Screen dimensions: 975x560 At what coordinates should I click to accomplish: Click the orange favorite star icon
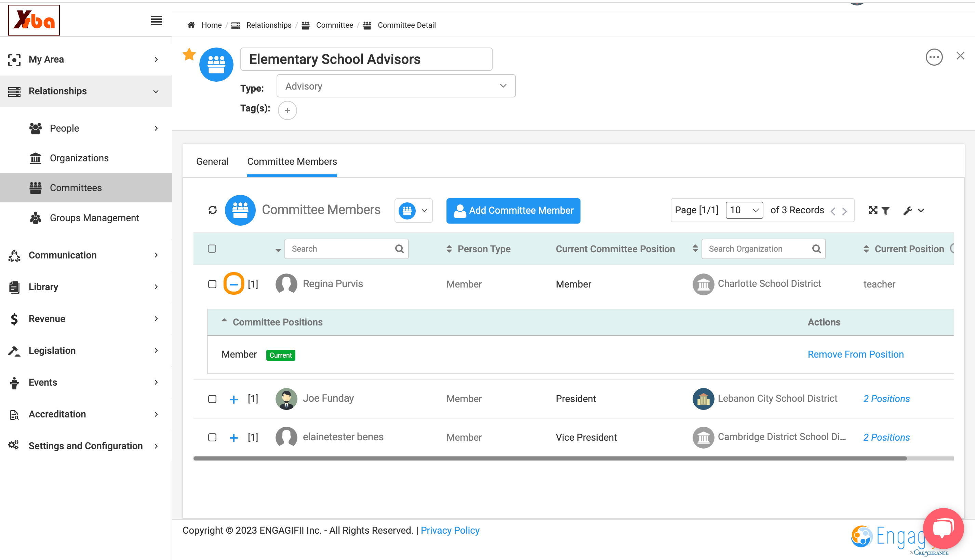point(189,54)
